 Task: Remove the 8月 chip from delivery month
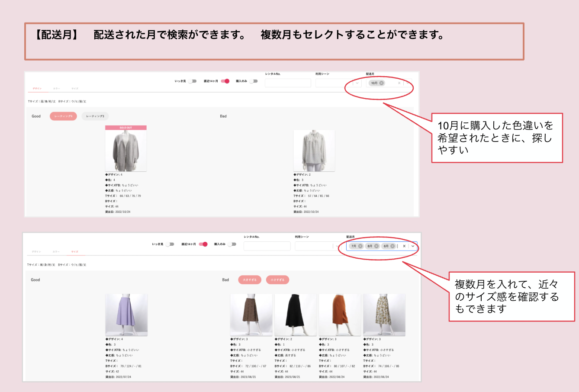(x=376, y=246)
